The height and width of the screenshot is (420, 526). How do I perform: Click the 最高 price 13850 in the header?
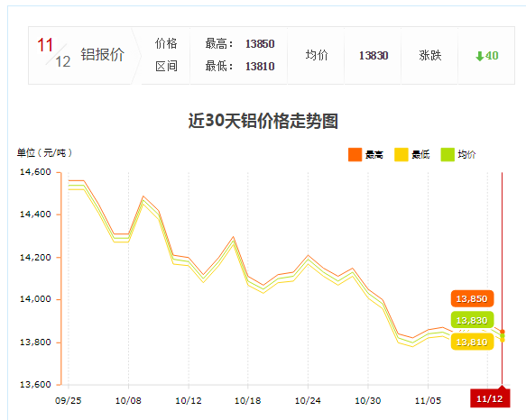[x=260, y=44]
